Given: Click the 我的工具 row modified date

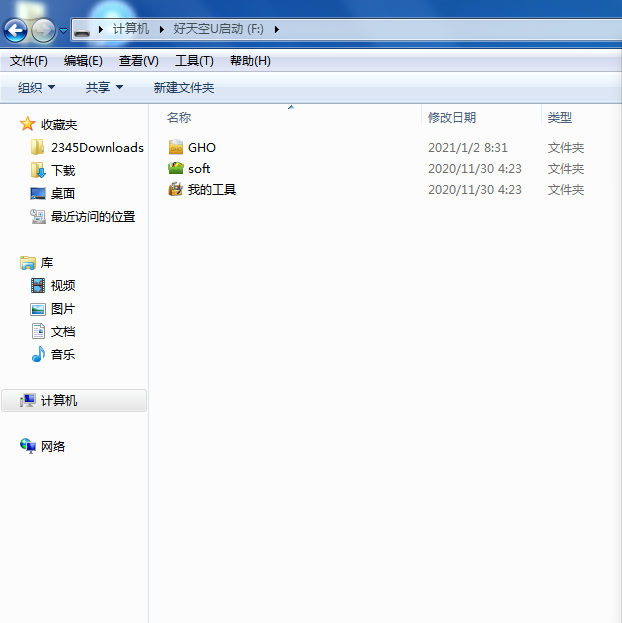Looking at the screenshot, I should [475, 190].
